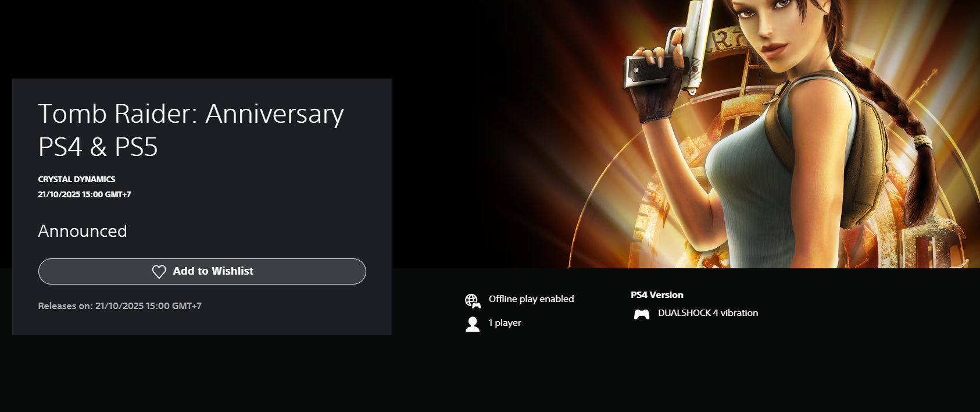Image resolution: width=980 pixels, height=412 pixels.
Task: Click the heart icon on wishlist button
Action: pos(159,272)
